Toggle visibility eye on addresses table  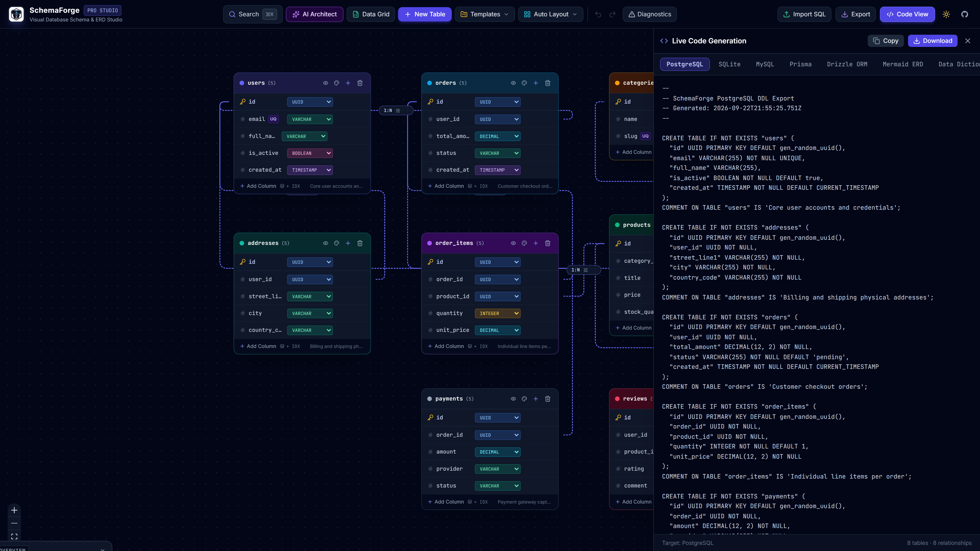point(325,243)
